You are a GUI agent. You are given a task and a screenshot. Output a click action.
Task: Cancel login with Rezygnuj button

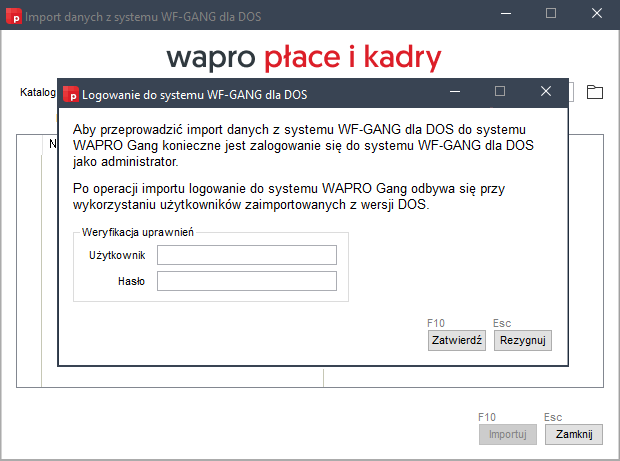coord(523,340)
